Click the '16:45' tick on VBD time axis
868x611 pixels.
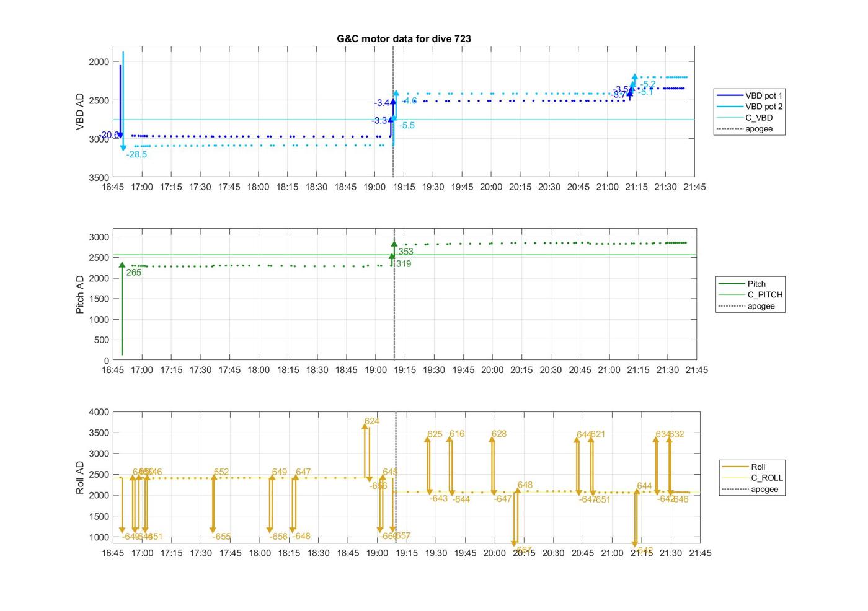tap(113, 187)
